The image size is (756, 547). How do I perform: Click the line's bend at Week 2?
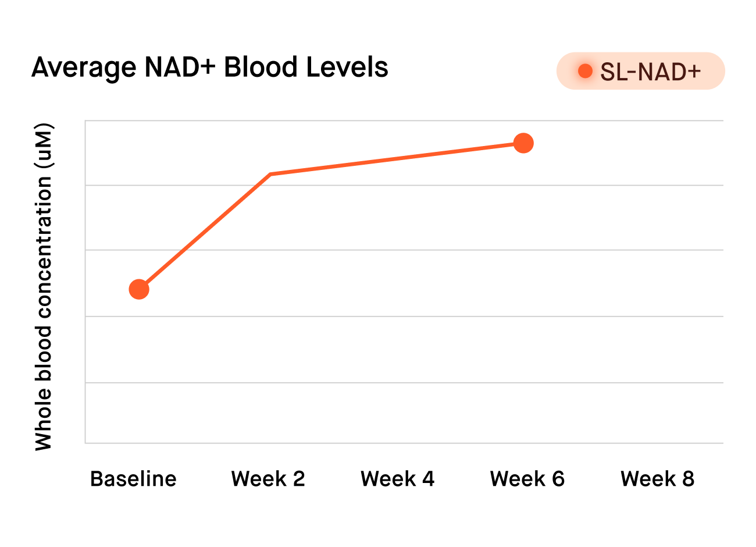[270, 174]
